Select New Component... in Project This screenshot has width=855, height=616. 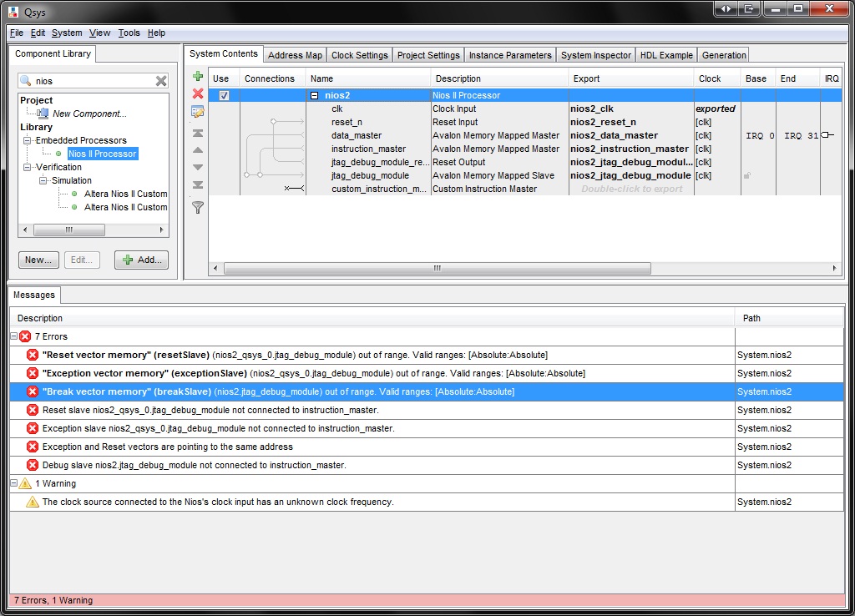(x=89, y=114)
